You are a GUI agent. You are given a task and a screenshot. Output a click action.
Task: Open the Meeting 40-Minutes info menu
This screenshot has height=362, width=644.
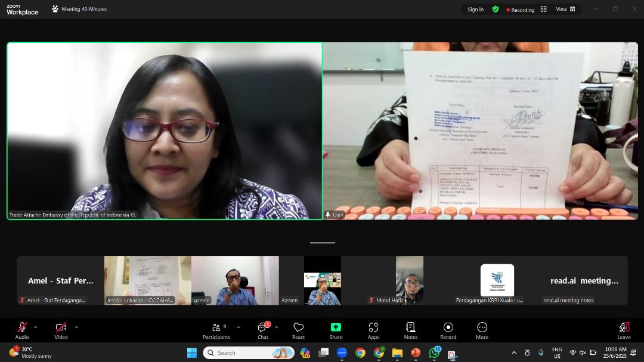pyautogui.click(x=79, y=9)
